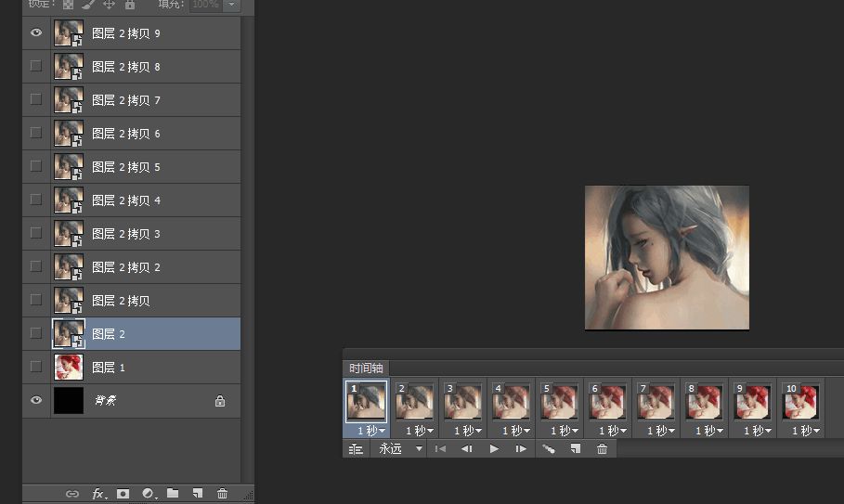This screenshot has width=844, height=504.
Task: Click the fill 填充 100% value field
Action: tap(207, 5)
